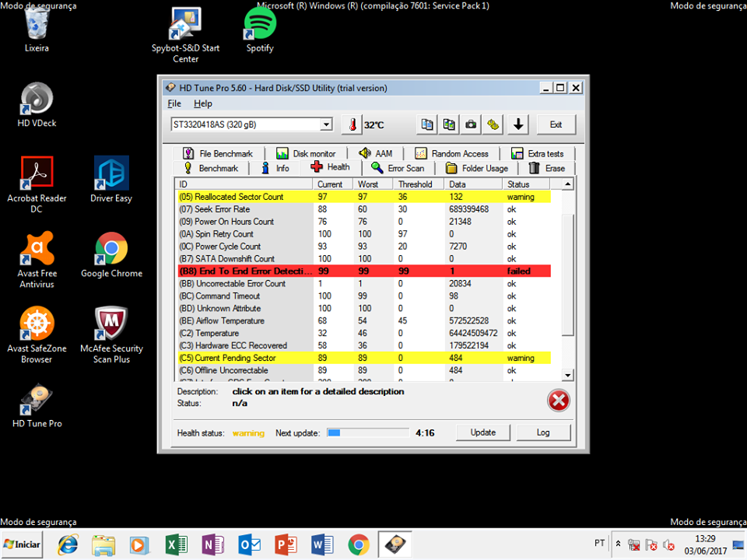This screenshot has height=560, width=747.
Task: Open HD VDeck desktop shortcut
Action: pyautogui.click(x=37, y=105)
